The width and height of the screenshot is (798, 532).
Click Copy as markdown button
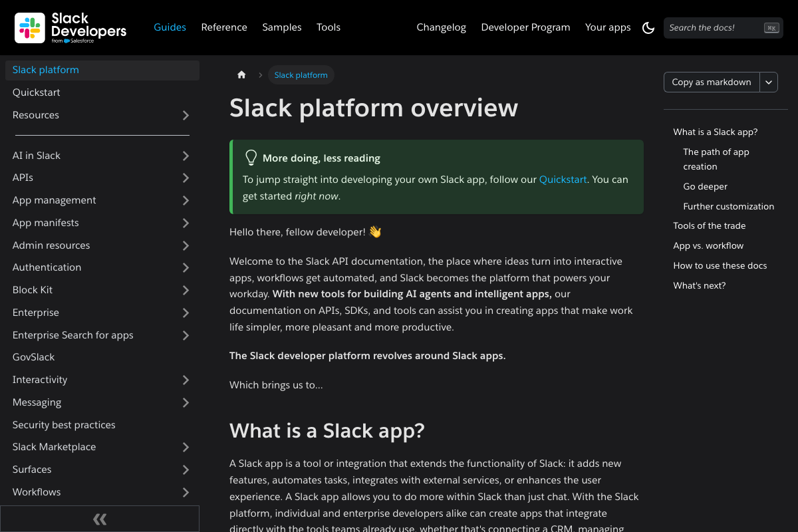[x=712, y=82]
